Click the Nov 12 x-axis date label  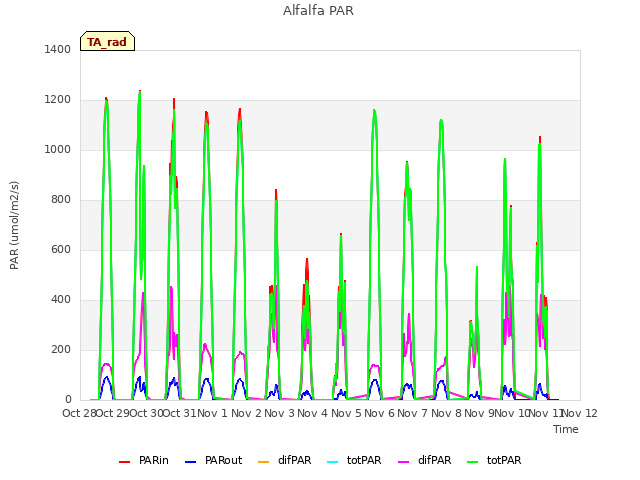(580, 413)
